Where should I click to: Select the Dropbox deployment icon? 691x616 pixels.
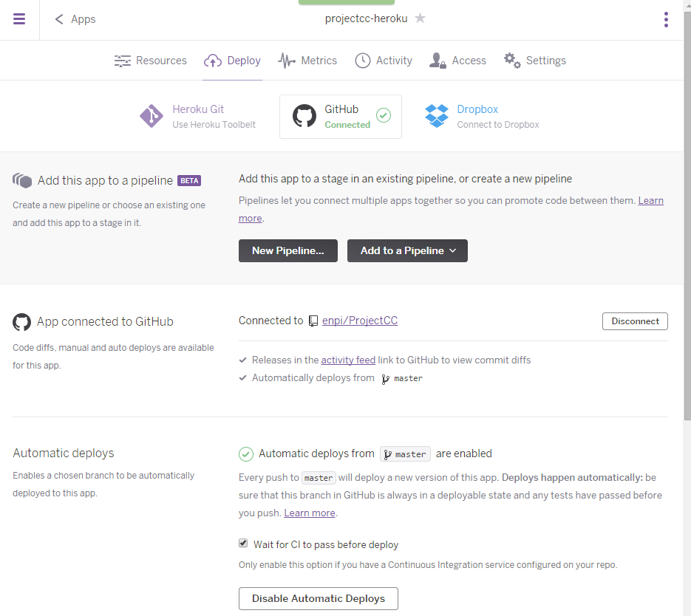pos(437,115)
